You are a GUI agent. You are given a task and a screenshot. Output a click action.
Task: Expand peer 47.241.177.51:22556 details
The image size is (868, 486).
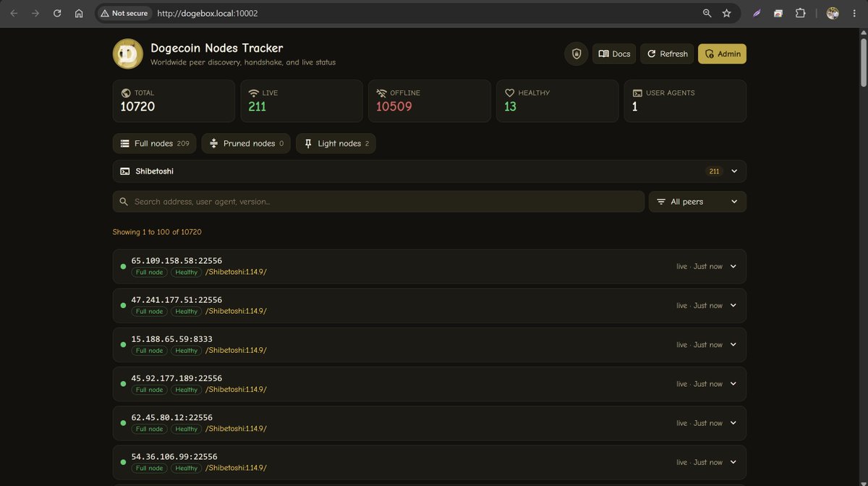[733, 305]
